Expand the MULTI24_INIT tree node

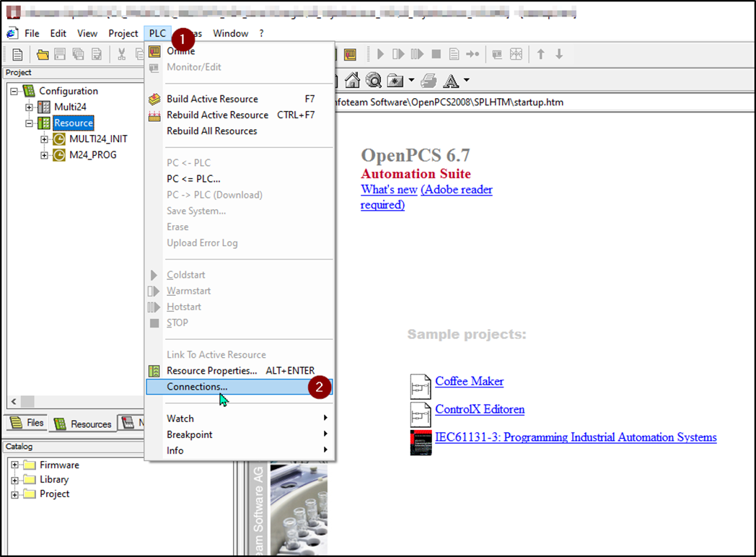click(x=44, y=139)
